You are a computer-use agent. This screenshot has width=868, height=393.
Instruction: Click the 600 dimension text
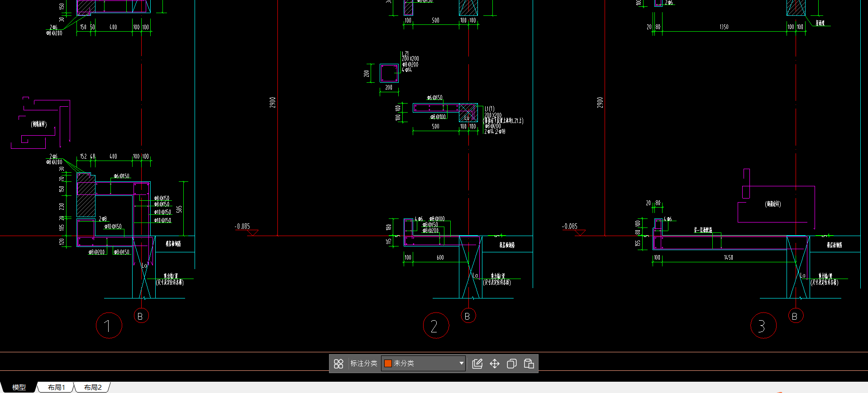(x=440, y=257)
